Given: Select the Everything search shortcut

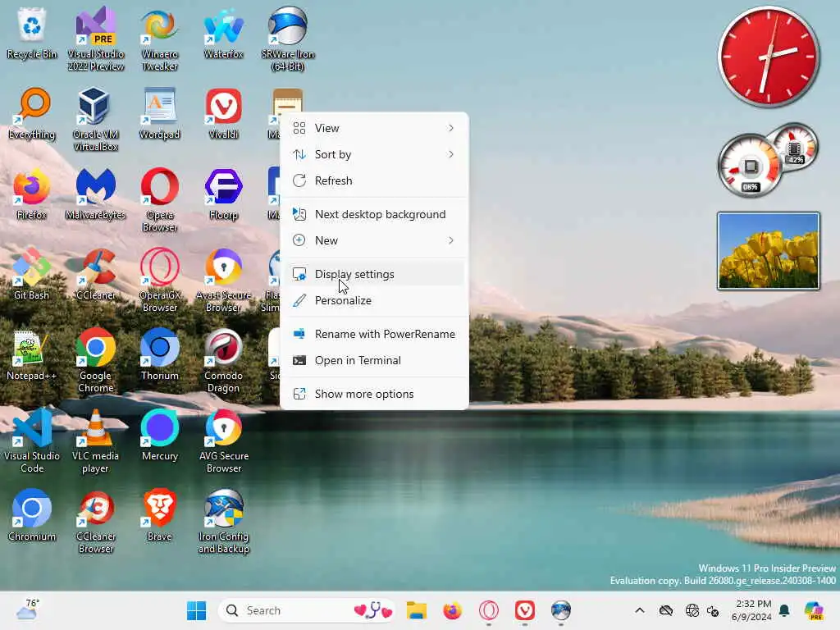Looking at the screenshot, I should [32, 113].
